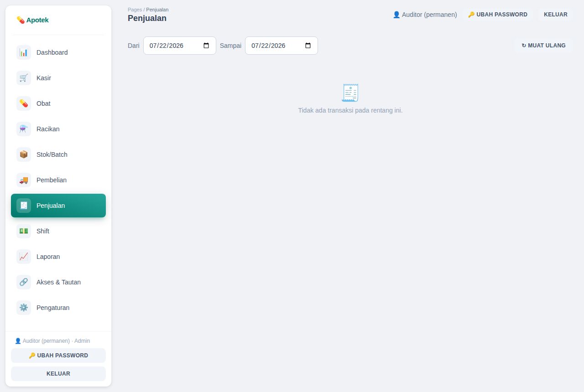This screenshot has width=584, height=392.
Task: Click the Kasir shopping cart icon
Action: [24, 78]
